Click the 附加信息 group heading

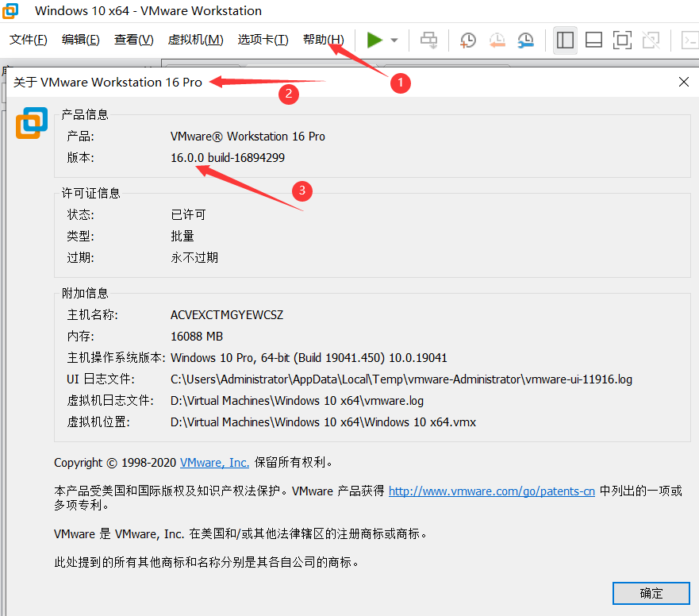85,293
